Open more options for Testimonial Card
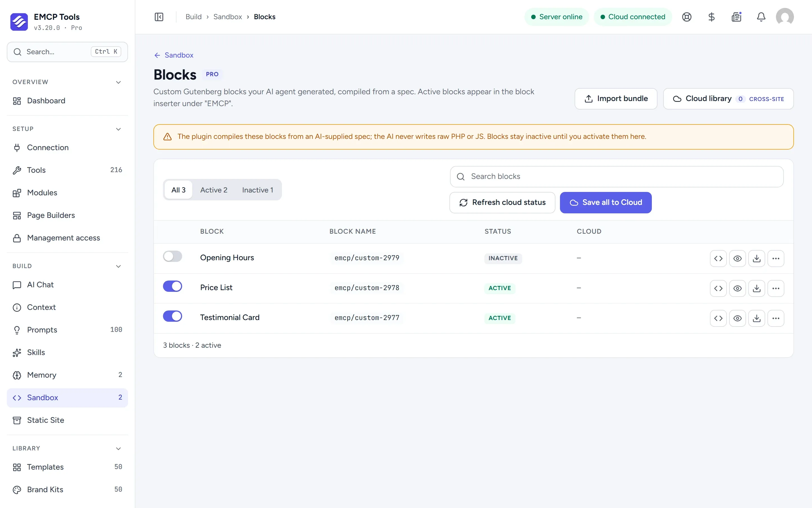The width and height of the screenshot is (812, 508). [x=776, y=318]
